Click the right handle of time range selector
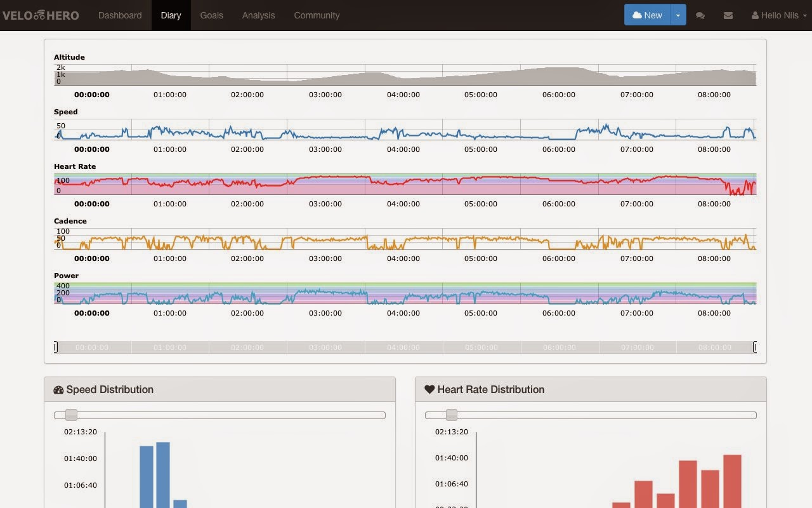Screen dimensions: 812x508 coord(755,347)
